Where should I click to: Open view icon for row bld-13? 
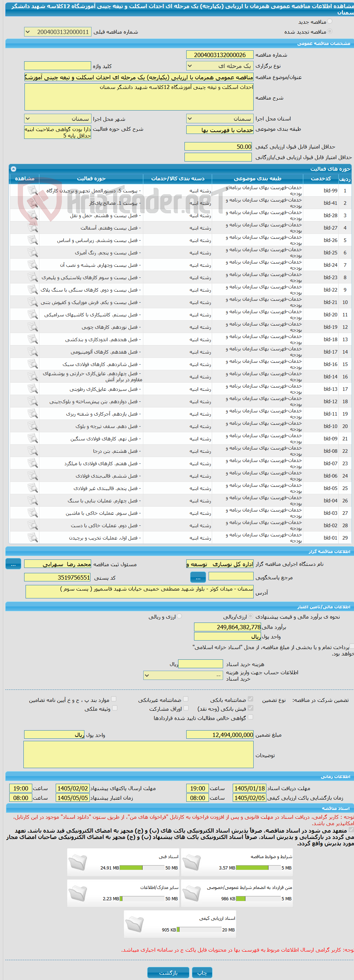coord(33,389)
